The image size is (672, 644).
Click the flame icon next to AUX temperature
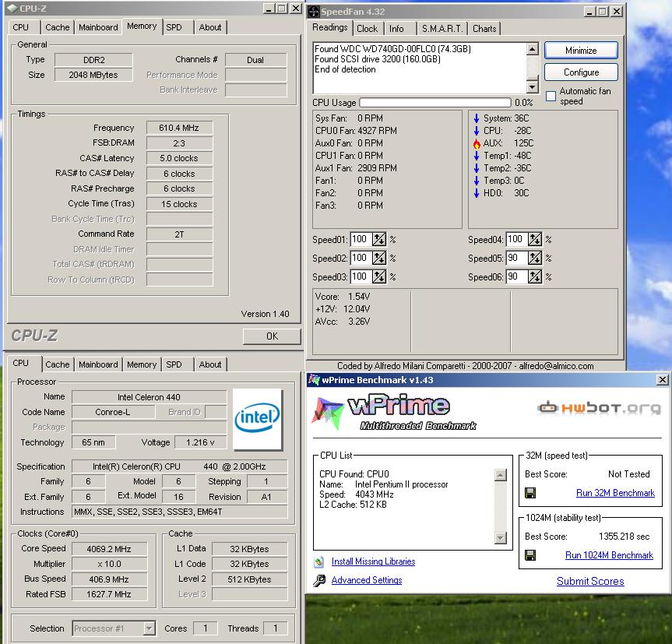[x=477, y=143]
